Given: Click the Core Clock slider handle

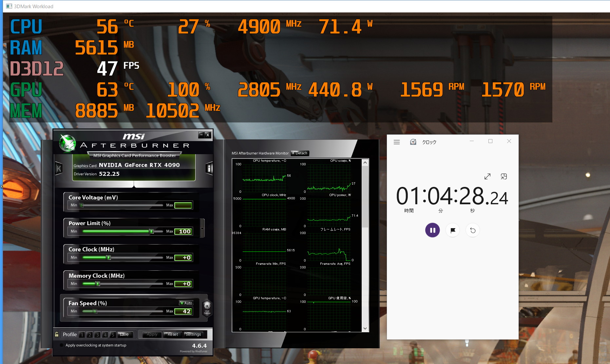Looking at the screenshot, I should click(x=109, y=258).
